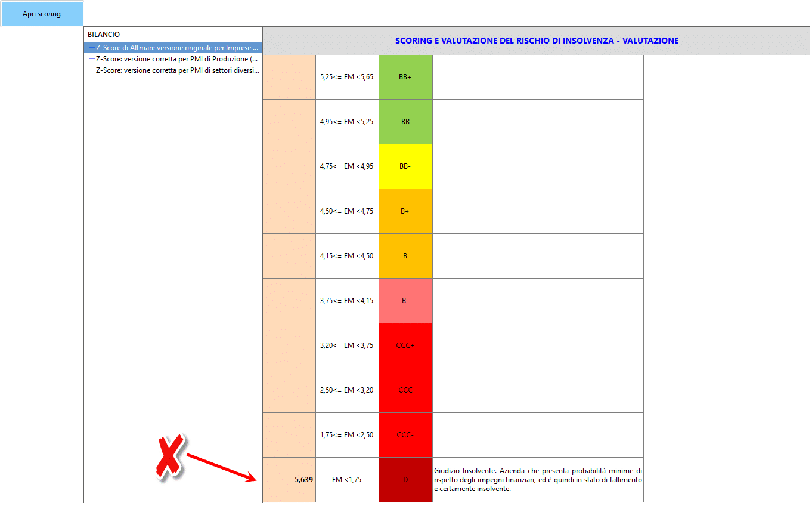Click the range EM <1,75
Viewport: 812px width, 506px height.
[x=347, y=480]
